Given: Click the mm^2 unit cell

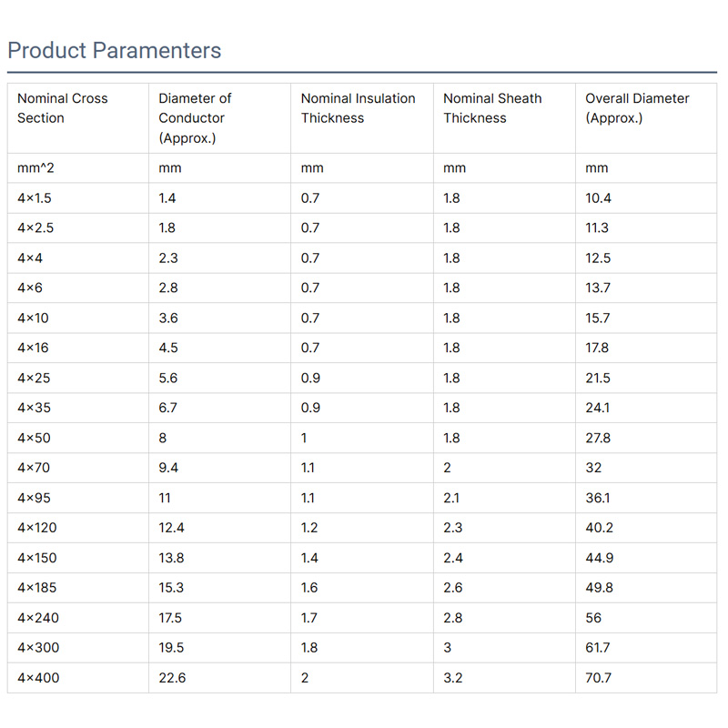Looking at the screenshot, I should click(x=36, y=168).
